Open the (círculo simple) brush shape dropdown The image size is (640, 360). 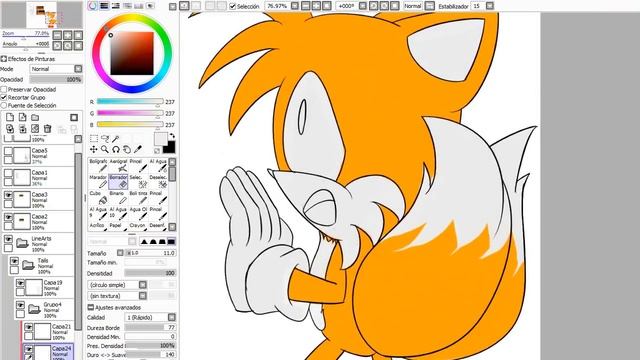pyautogui.click(x=142, y=285)
